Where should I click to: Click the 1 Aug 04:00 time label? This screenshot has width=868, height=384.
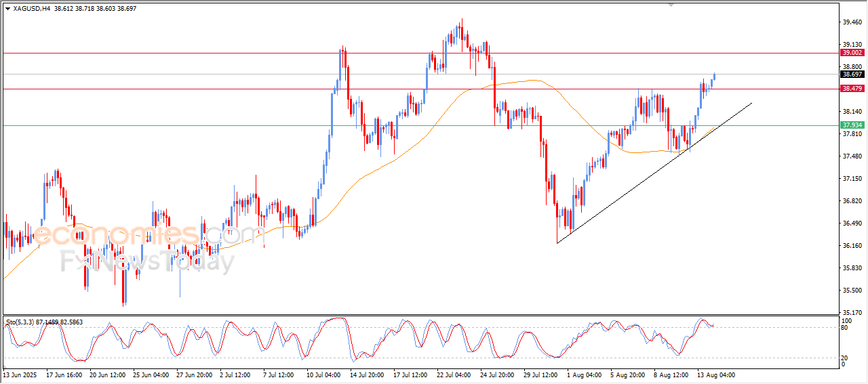coord(583,375)
